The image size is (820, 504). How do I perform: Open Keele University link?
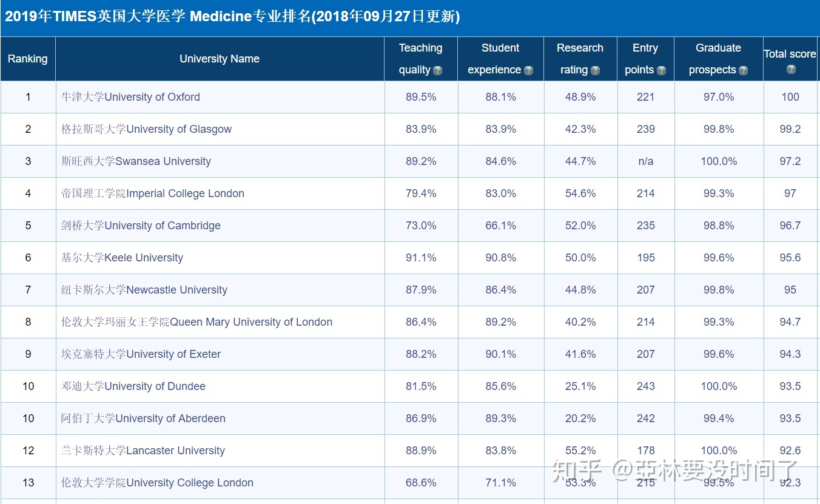tap(122, 258)
